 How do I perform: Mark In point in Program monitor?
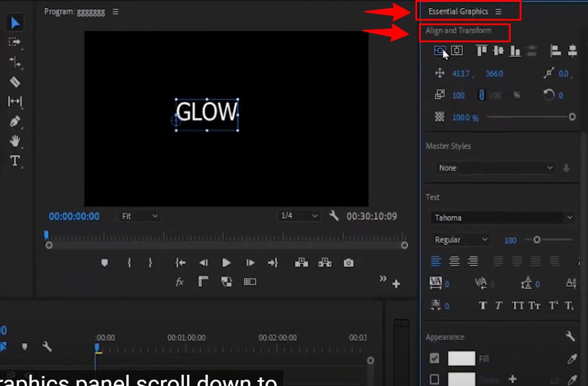point(129,263)
